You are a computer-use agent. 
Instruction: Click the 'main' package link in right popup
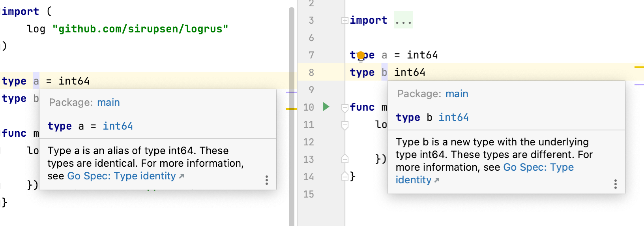[457, 94]
